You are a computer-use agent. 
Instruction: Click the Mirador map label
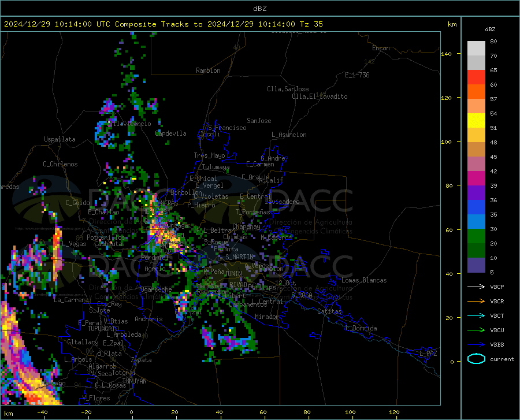pos(267,317)
